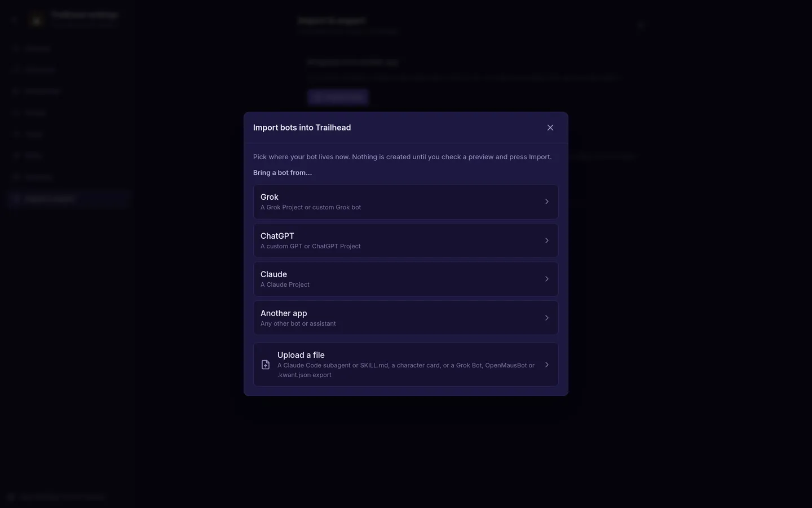Image resolution: width=812 pixels, height=508 pixels.
Task: Click the dimmed icon at page header right
Action: (641, 25)
